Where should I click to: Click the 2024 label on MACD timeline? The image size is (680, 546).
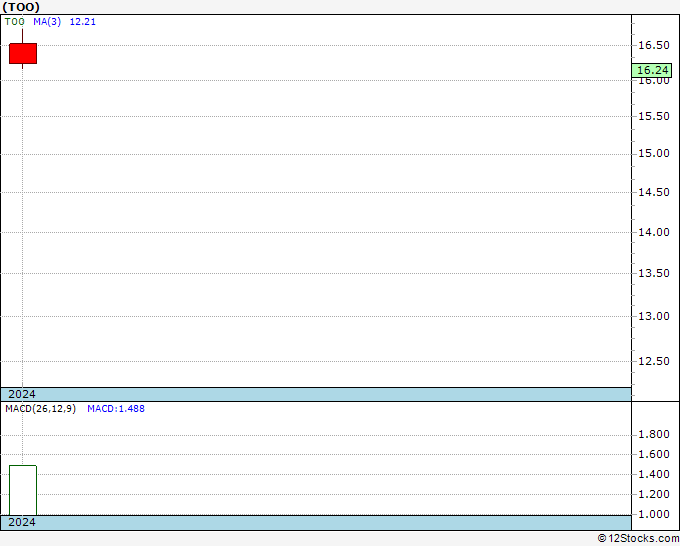22,522
